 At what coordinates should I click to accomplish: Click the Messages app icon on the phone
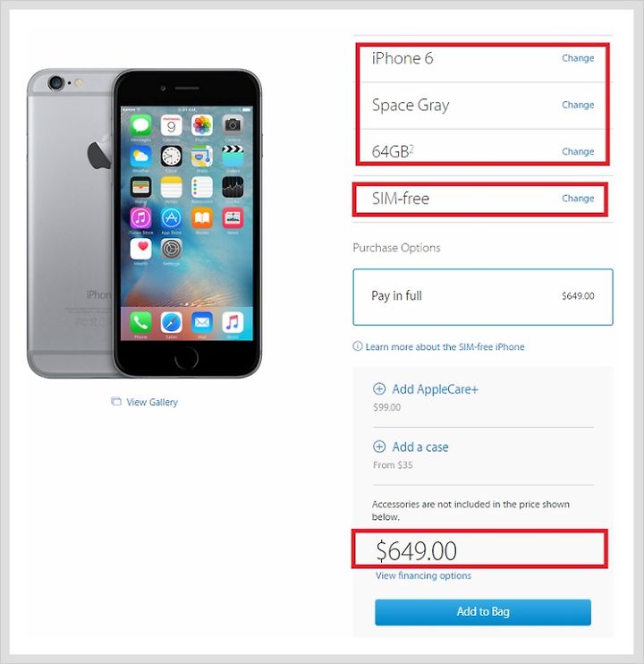click(140, 125)
